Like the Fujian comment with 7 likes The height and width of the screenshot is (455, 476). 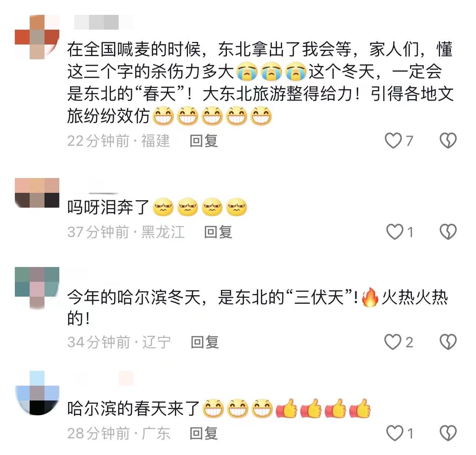coord(393,141)
